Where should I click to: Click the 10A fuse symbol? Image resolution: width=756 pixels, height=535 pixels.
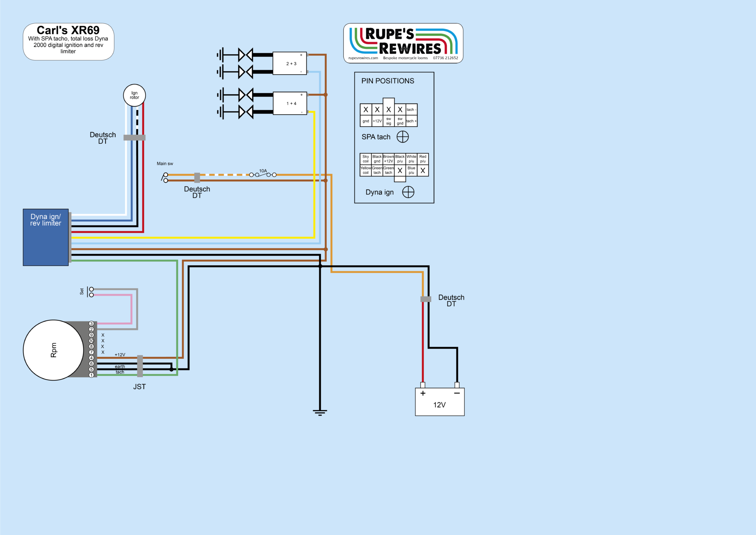(263, 174)
